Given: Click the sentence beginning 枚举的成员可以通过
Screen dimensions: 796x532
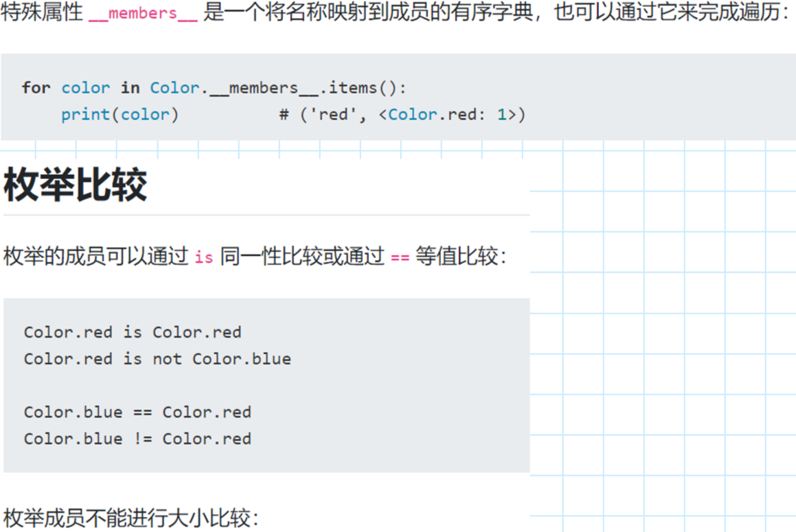Looking at the screenshot, I should coord(255,256).
